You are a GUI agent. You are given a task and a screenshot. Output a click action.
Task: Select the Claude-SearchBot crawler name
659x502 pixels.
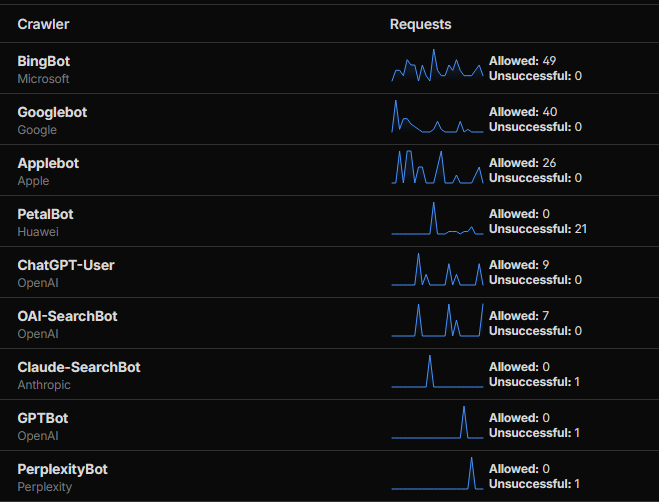coord(79,367)
